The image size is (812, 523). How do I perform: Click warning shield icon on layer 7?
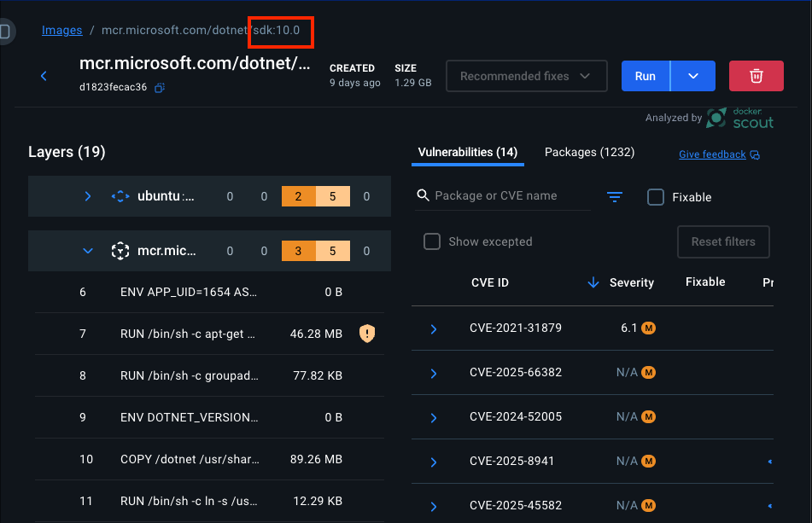[367, 334]
